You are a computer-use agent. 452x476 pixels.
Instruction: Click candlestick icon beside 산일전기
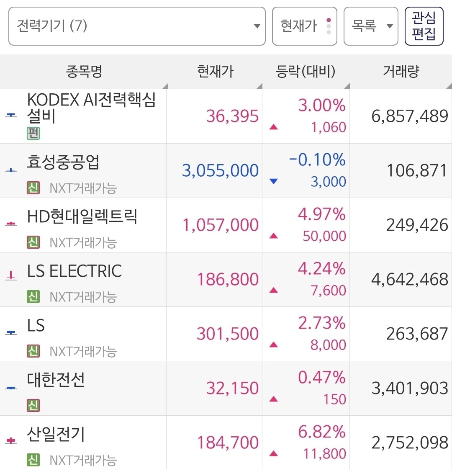[x=11, y=440]
